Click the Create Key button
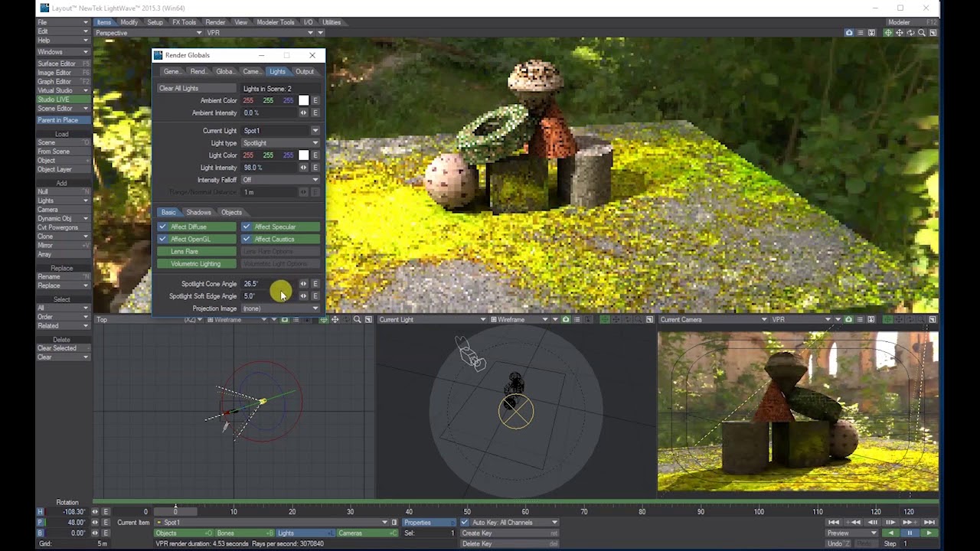 509,533
